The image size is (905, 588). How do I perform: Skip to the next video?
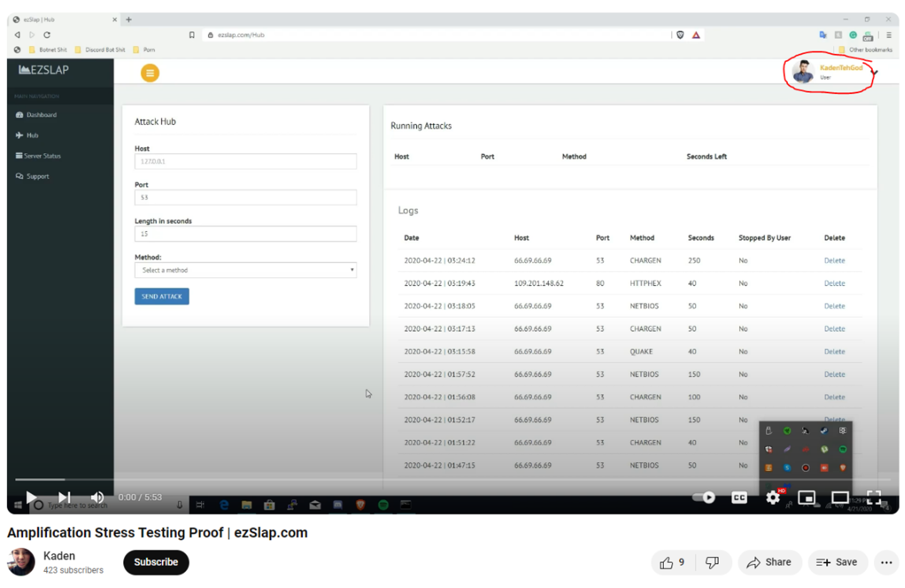[64, 497]
